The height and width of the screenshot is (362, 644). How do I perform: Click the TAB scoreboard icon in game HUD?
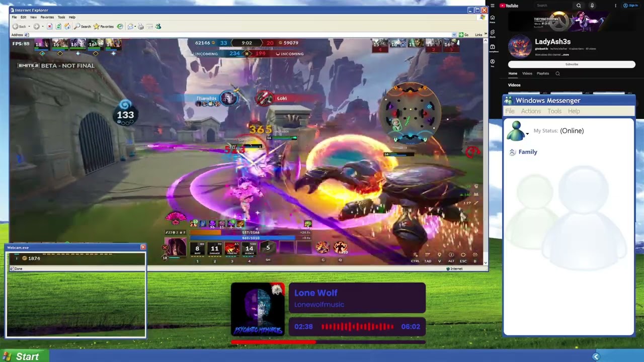click(428, 255)
